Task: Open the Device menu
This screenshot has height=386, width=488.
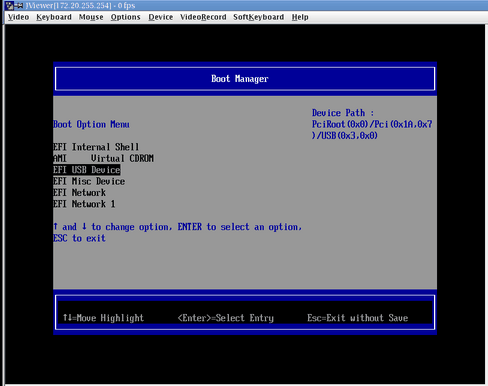Action: click(161, 17)
